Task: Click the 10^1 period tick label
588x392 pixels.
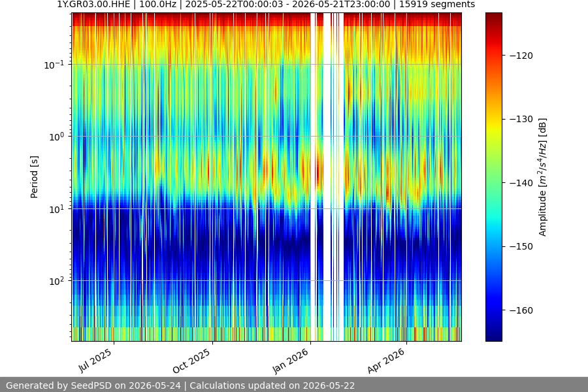Action: pyautogui.click(x=57, y=209)
